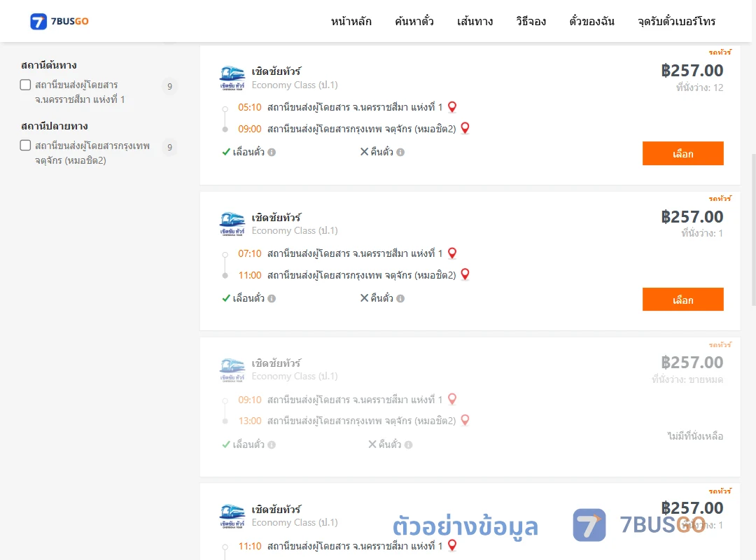Select the 07:10 trip with เลือก button

pyautogui.click(x=682, y=300)
